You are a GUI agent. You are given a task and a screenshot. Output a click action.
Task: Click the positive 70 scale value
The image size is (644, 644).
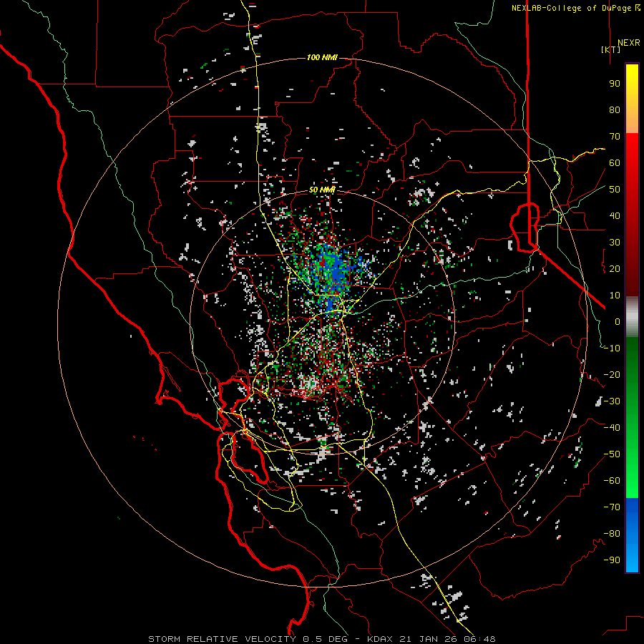click(x=615, y=137)
